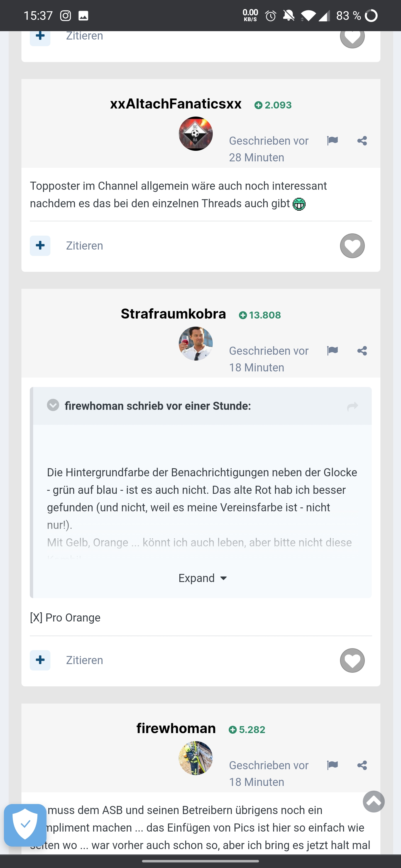The image size is (401, 868).
Task: View xxAltachFanaticsxx's reputation 2.093
Action: [x=273, y=105]
